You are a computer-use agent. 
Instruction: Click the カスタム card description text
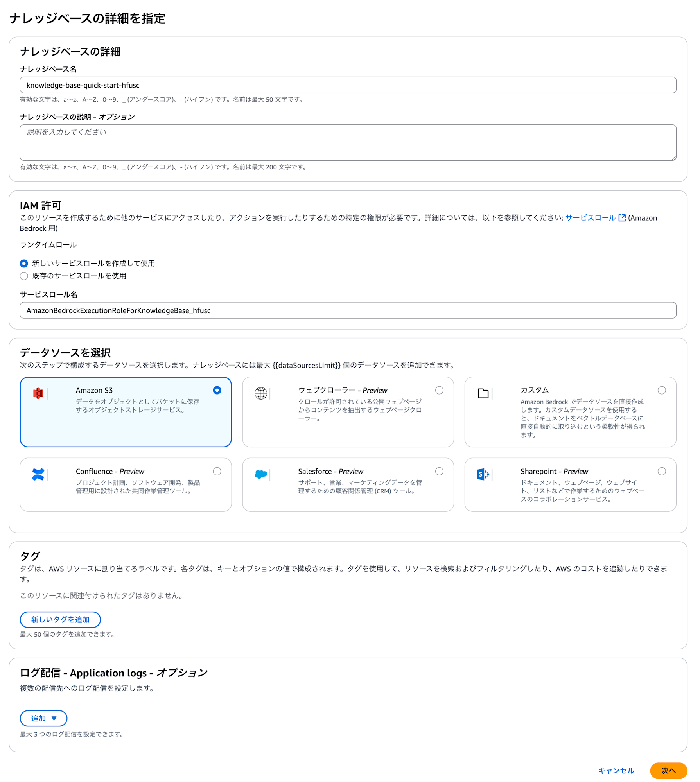pos(583,418)
